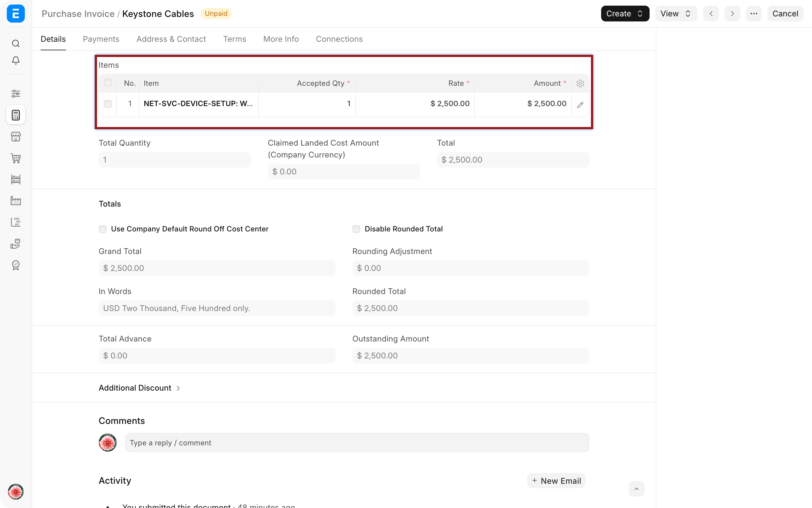Open the Create dropdown button

[625, 14]
